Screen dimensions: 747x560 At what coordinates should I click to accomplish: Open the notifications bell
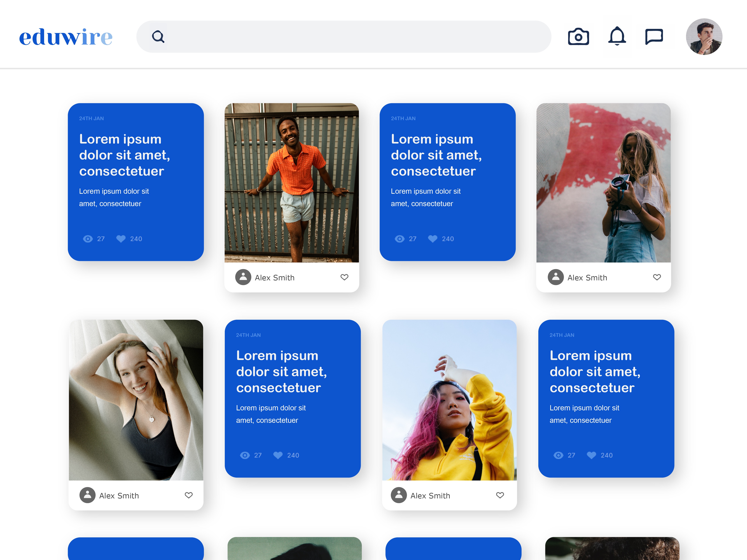pos(617,36)
